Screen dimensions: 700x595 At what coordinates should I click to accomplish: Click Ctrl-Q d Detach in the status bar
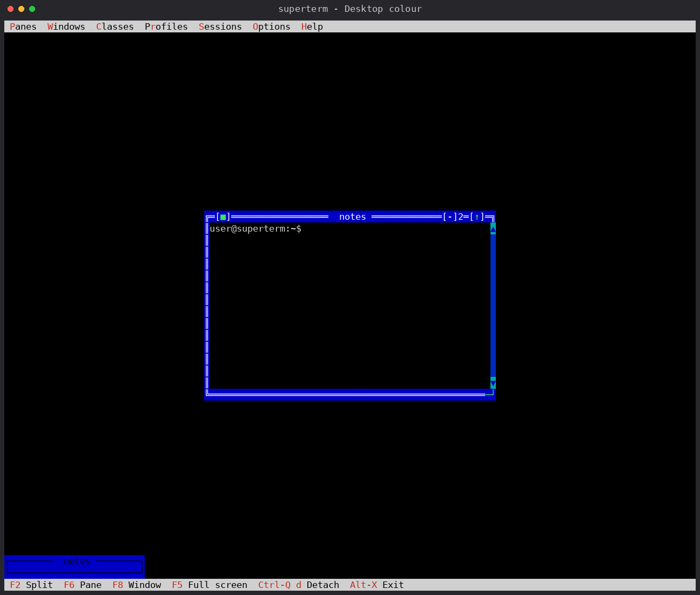point(299,585)
